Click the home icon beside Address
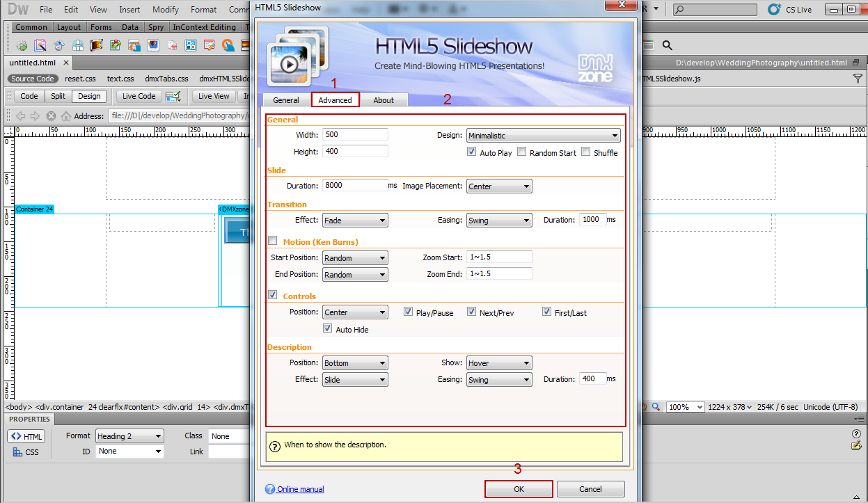868x503 pixels. (66, 116)
